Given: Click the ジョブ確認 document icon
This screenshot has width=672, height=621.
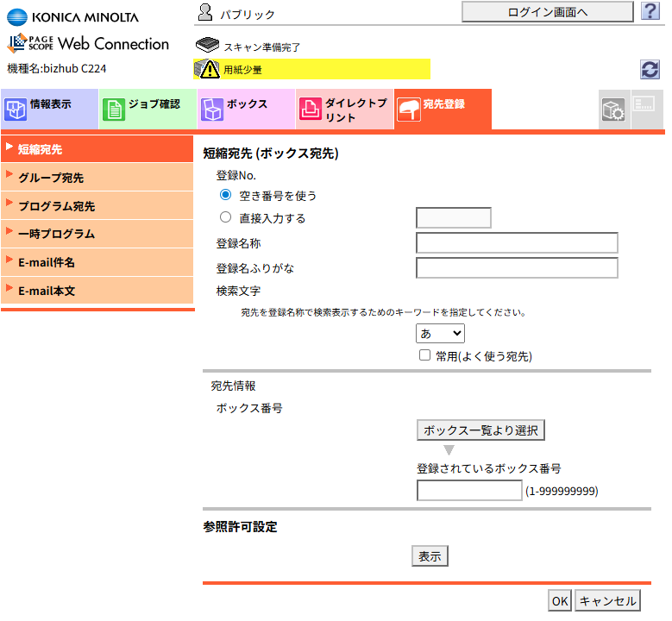Looking at the screenshot, I should pos(114,110).
